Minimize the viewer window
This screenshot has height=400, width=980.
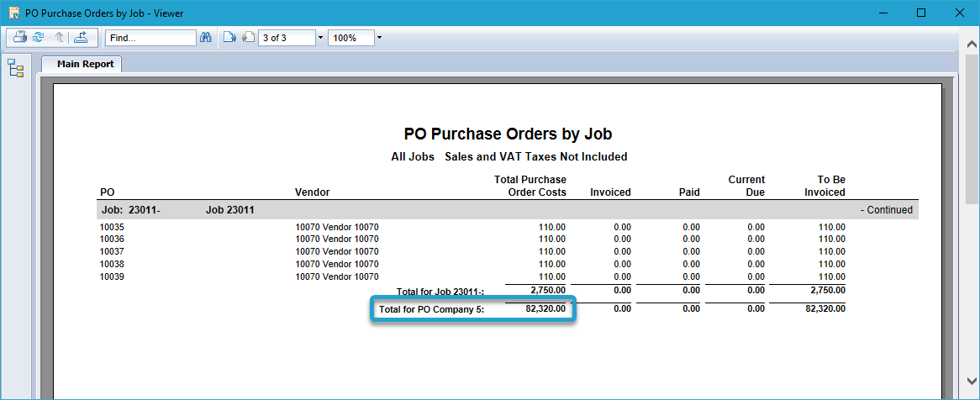point(883,13)
